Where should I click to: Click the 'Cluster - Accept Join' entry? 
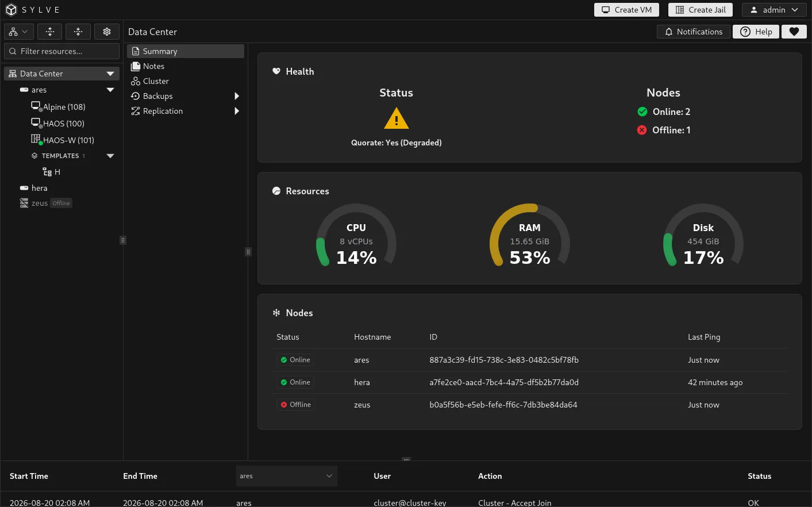pyautogui.click(x=514, y=502)
